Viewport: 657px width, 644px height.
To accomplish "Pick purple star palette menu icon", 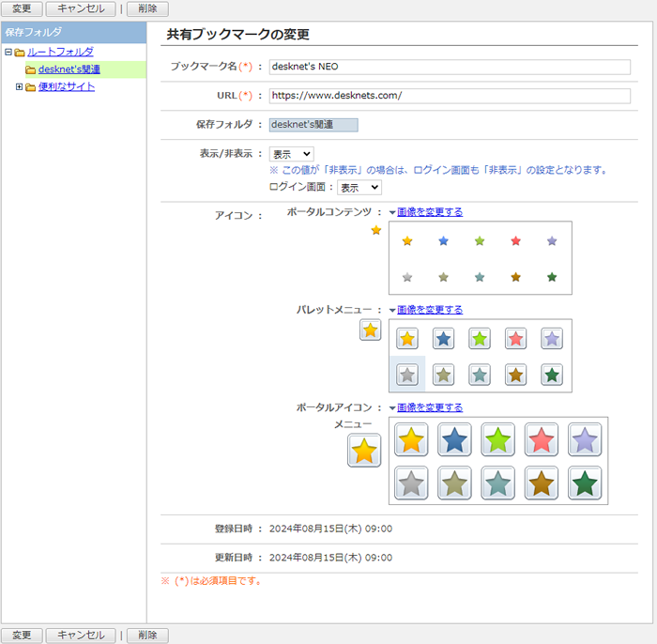I will point(552,339).
